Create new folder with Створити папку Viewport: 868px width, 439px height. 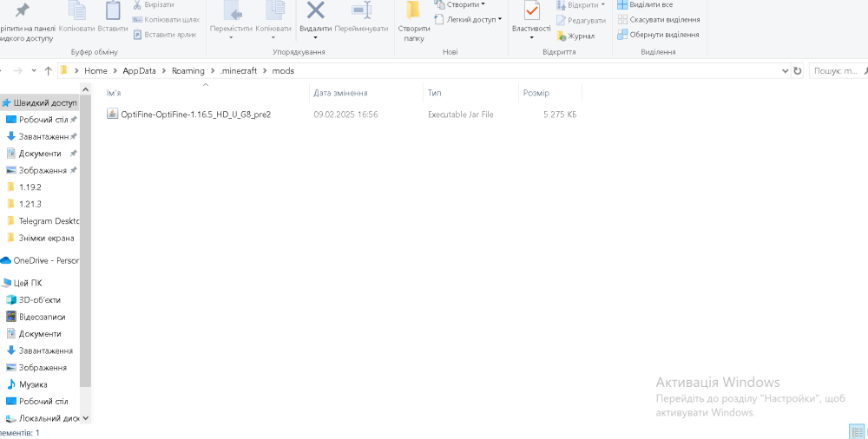[x=414, y=23]
